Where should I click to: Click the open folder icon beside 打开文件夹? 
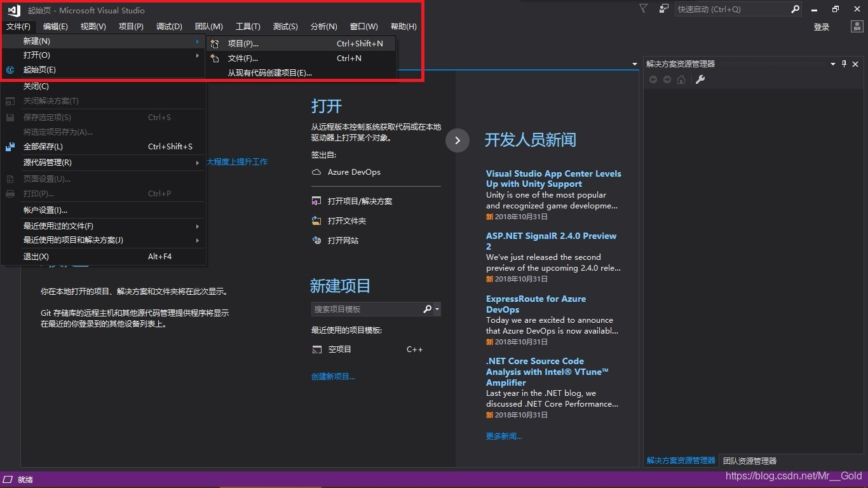316,221
